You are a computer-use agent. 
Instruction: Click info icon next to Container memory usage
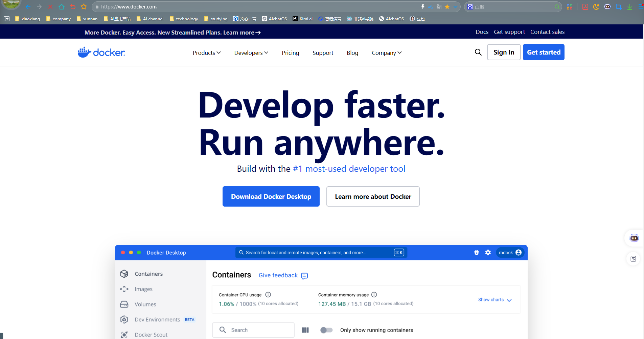click(x=374, y=295)
